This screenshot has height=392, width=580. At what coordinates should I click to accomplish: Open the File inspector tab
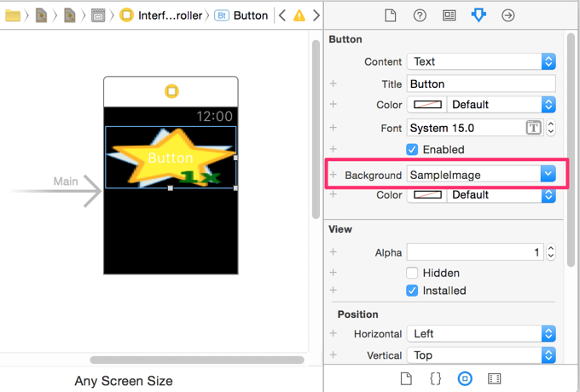(x=391, y=15)
